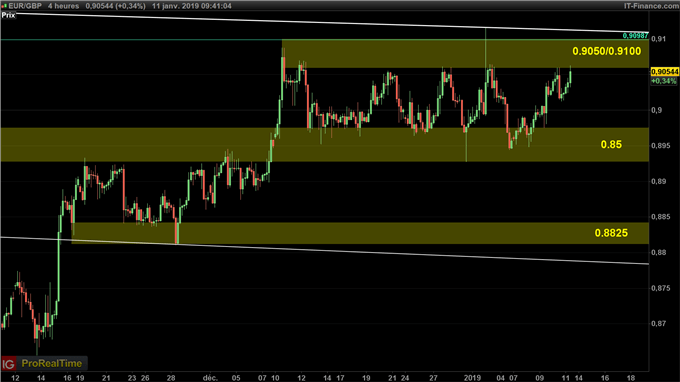The height and width of the screenshot is (382, 680).
Task: Click the IG logo icon
Action: coord(9,363)
